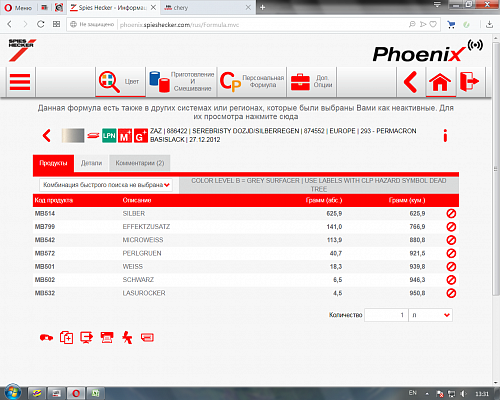Toggle the exclude icon for MB532 LASUROCKER
Image resolution: width=500 pixels, height=400 pixels.
451,293
